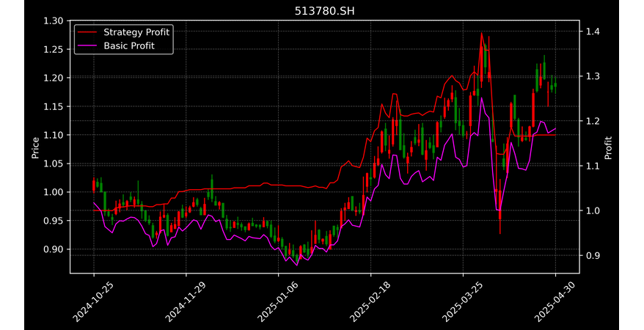Click the 1.0 profit tick label
The width and height of the screenshot is (644, 330).
593,210
